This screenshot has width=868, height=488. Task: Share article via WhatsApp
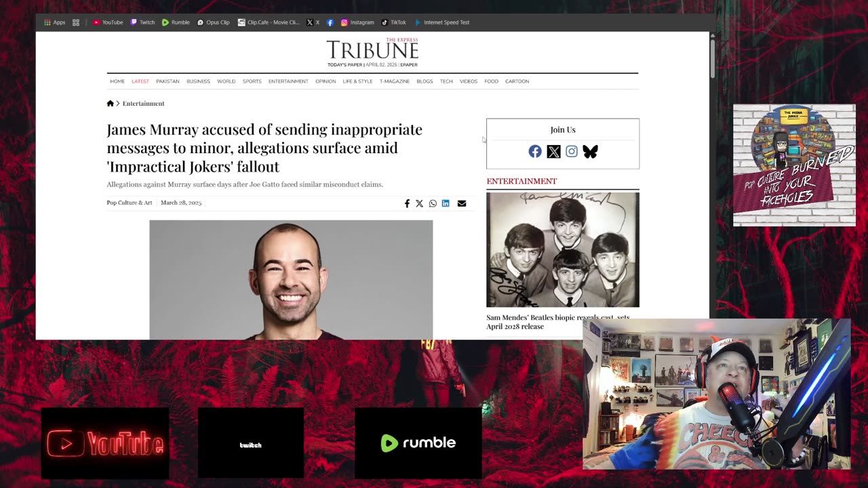pyautogui.click(x=433, y=203)
